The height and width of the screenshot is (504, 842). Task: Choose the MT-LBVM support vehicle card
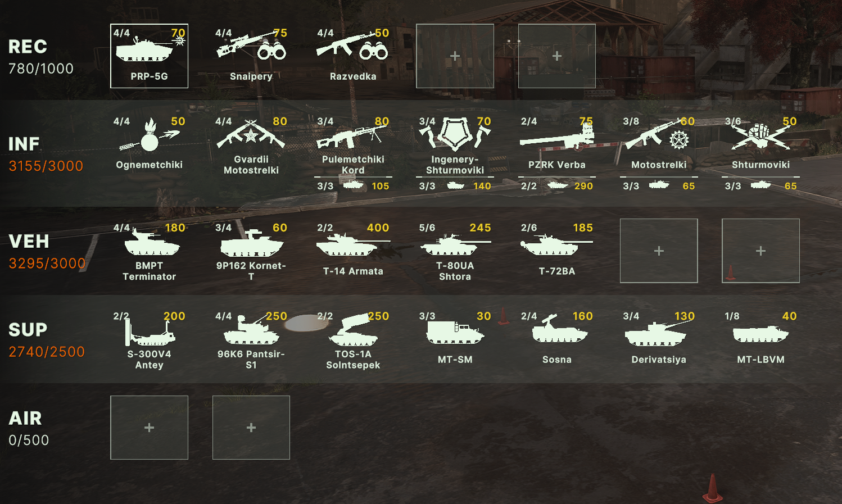pyautogui.click(x=760, y=339)
